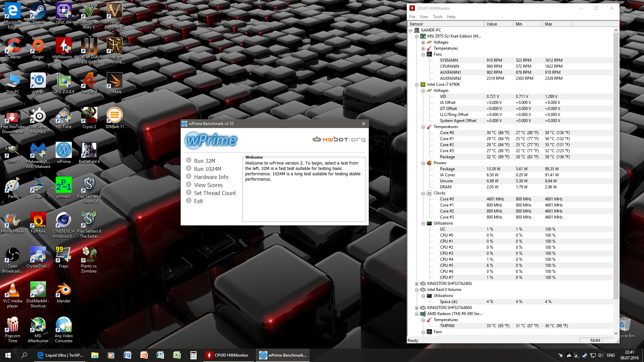Launch prime95 desktop icon
The width and height of the screenshot is (644, 362).
pos(63,188)
